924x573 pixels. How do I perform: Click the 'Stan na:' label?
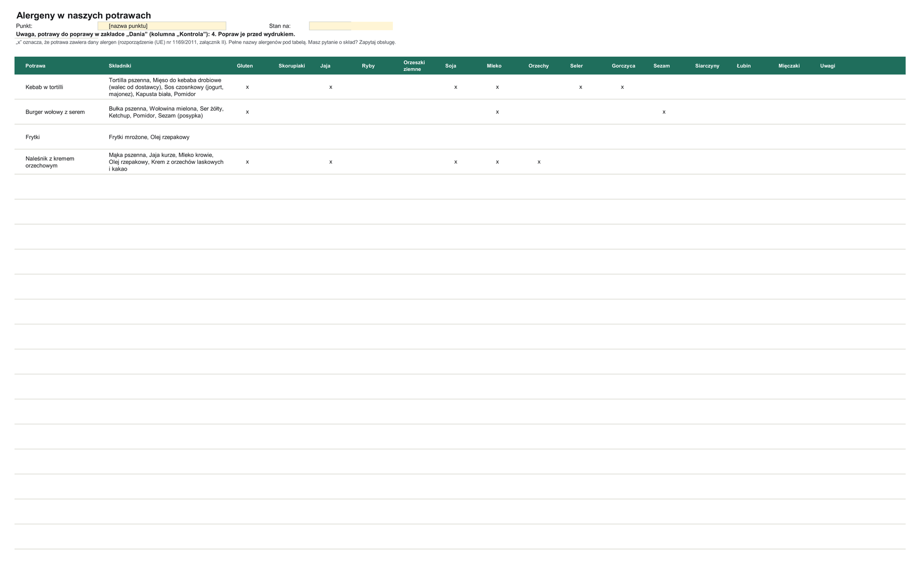tap(280, 26)
